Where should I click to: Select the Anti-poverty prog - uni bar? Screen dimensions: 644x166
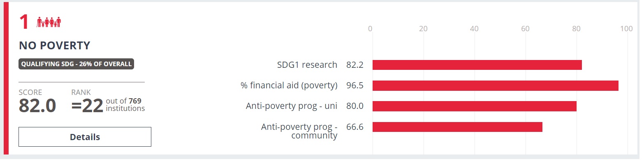pos(474,106)
